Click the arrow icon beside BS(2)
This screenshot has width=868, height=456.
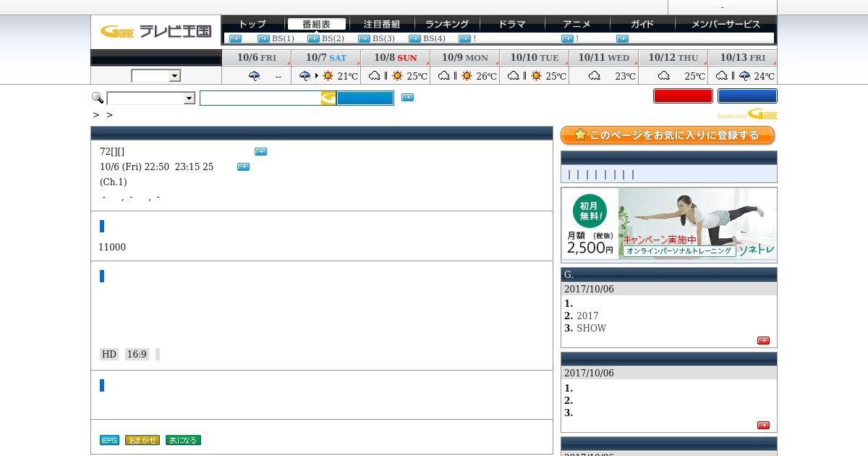(313, 39)
